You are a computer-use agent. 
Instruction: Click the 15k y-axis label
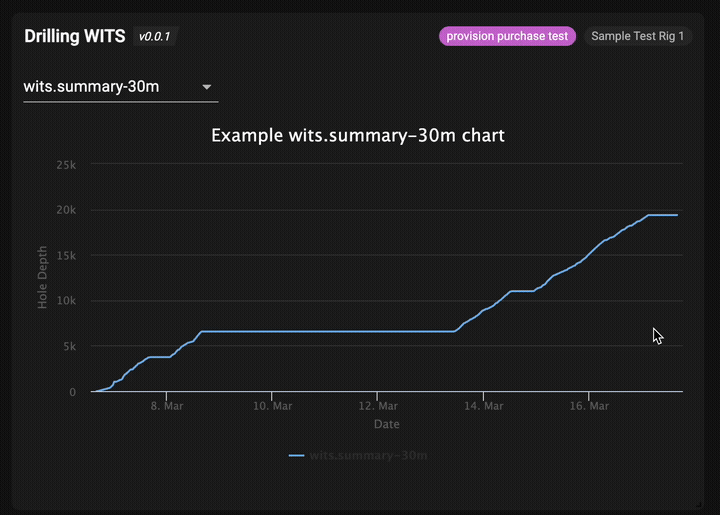click(x=66, y=255)
